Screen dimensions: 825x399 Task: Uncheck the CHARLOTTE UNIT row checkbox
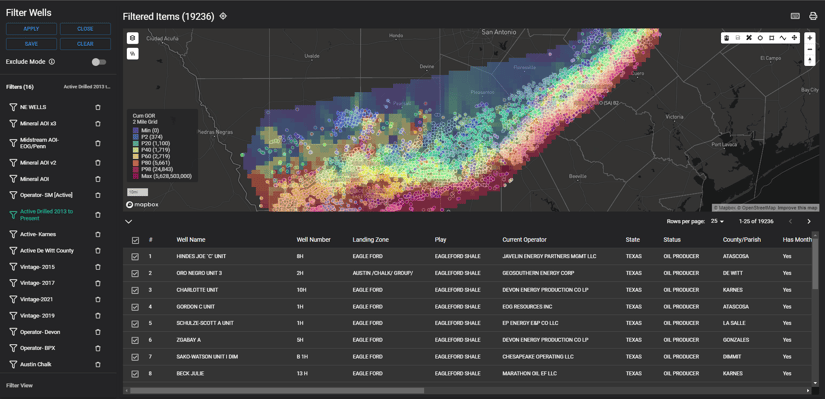(135, 290)
